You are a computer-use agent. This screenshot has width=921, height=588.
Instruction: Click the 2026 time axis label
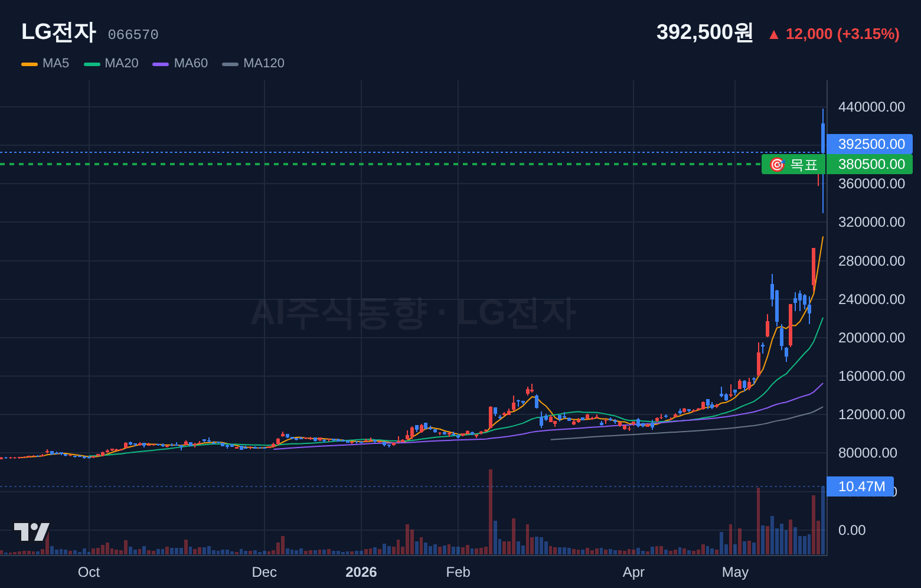361,572
